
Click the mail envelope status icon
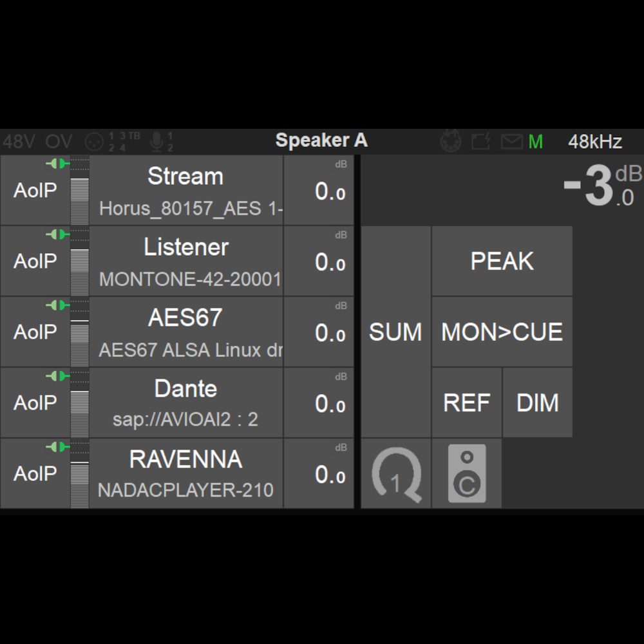click(512, 141)
